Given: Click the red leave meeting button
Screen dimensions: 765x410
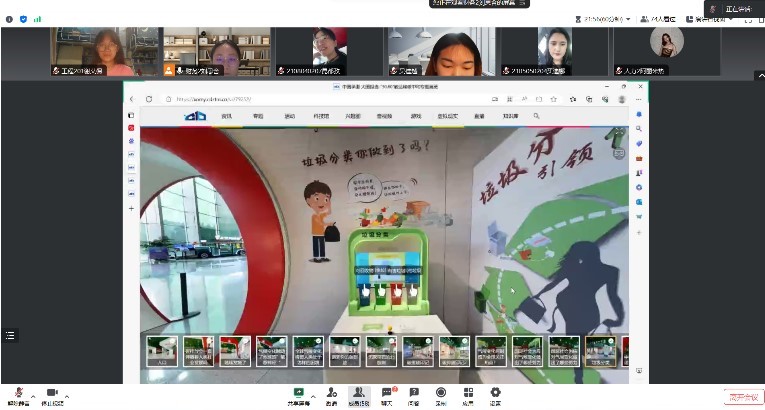Looking at the screenshot, I should click(743, 396).
